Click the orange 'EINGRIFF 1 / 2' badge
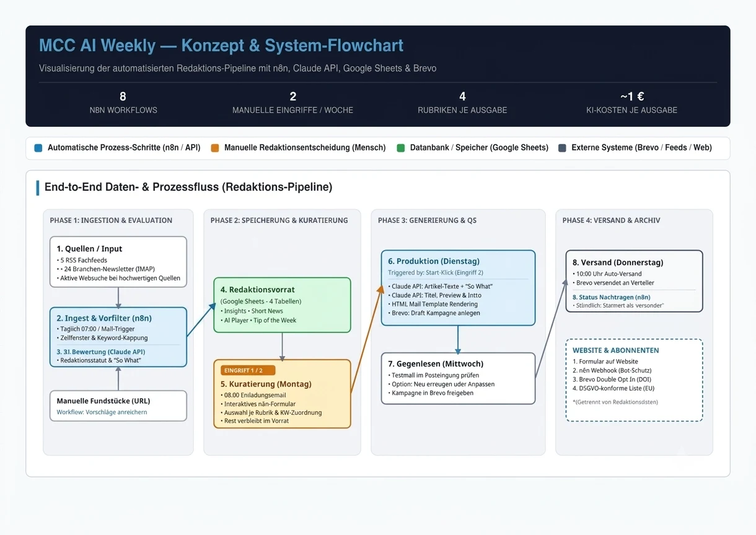 pos(248,370)
